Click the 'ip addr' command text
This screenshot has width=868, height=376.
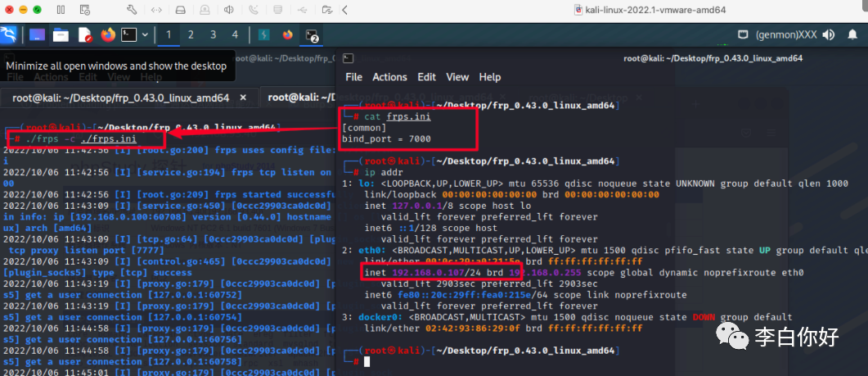[383, 173]
